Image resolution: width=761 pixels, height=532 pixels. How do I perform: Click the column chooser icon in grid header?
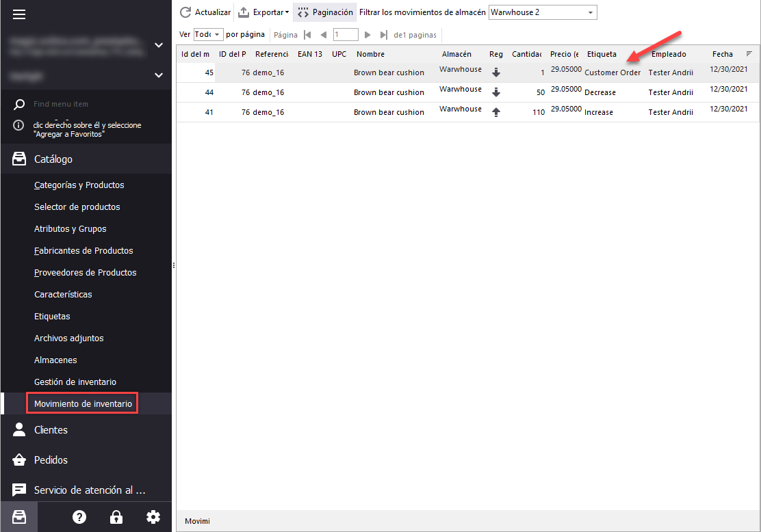click(749, 53)
